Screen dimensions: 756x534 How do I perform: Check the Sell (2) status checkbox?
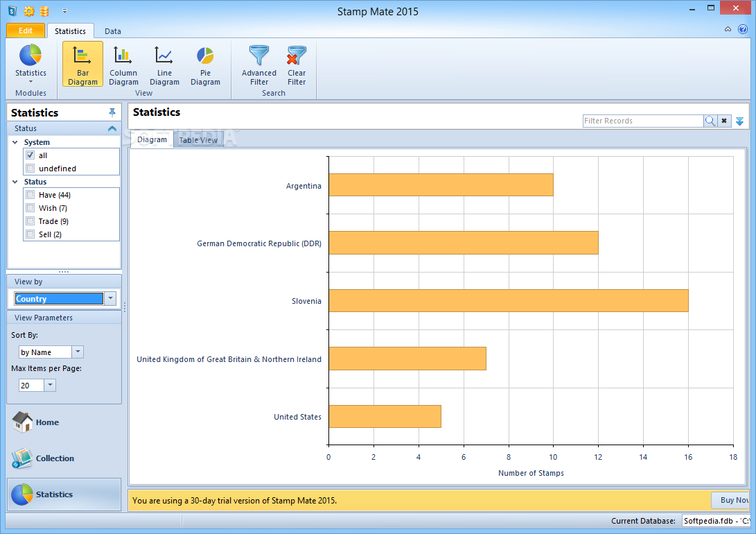click(30, 234)
